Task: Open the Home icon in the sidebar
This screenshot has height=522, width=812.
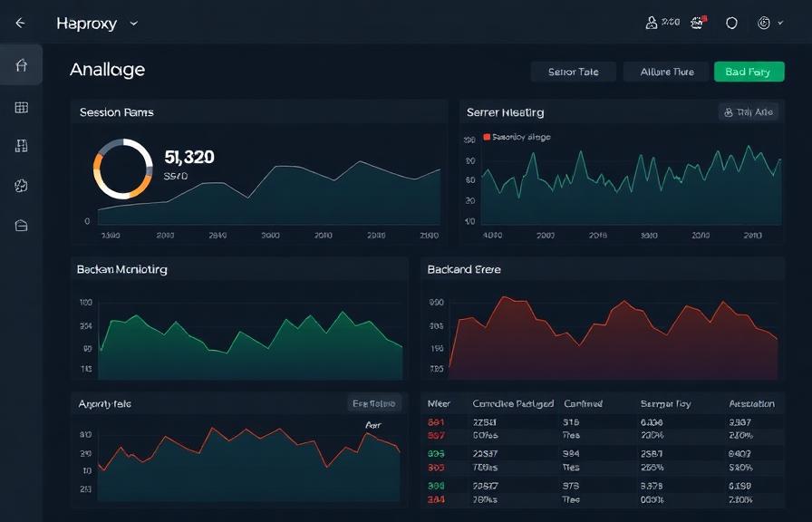Action: (20, 65)
